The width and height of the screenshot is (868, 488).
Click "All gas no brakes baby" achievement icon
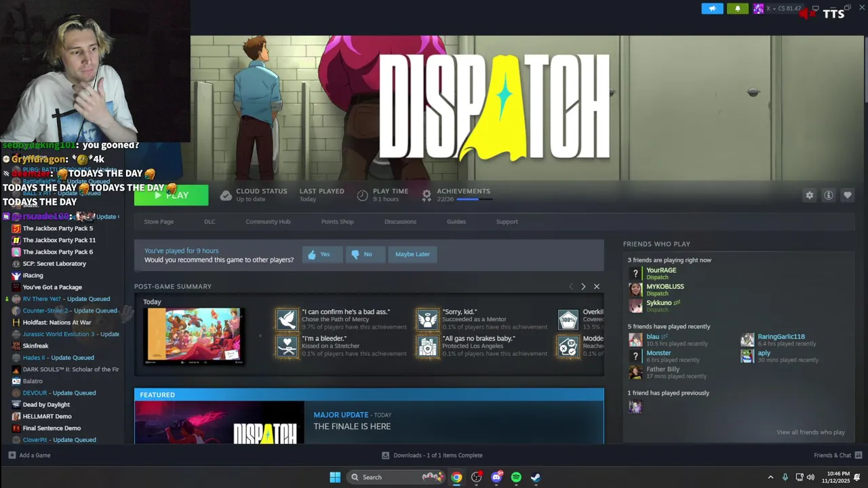pyautogui.click(x=428, y=346)
